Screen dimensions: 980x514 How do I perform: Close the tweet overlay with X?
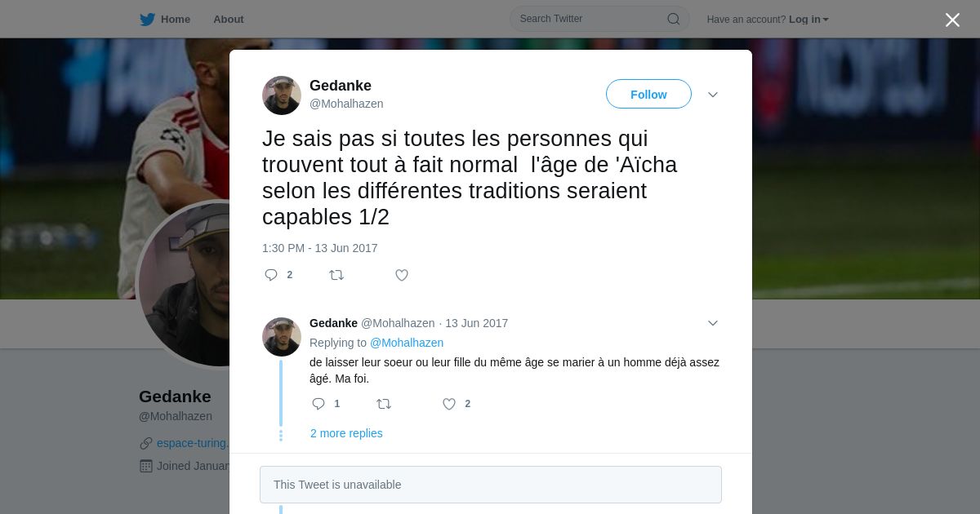(x=952, y=20)
